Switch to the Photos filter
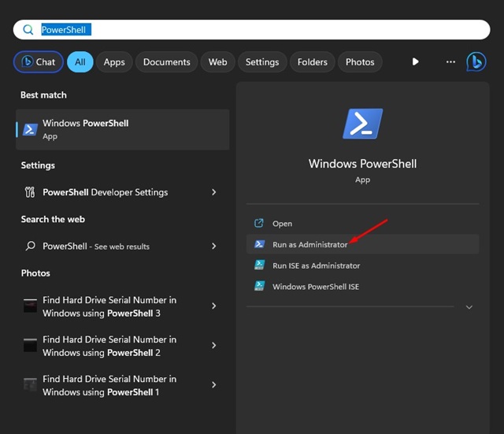 point(360,61)
